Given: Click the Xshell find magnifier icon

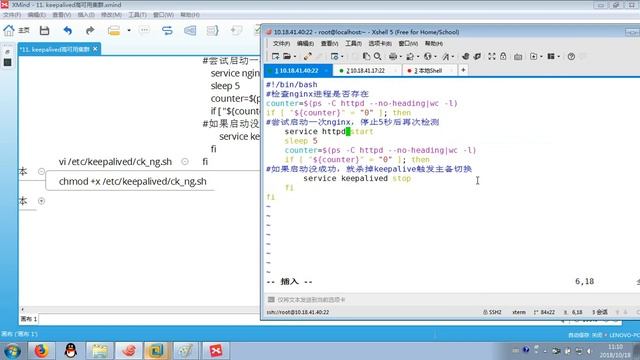Looking at the screenshot, I should 378,56.
